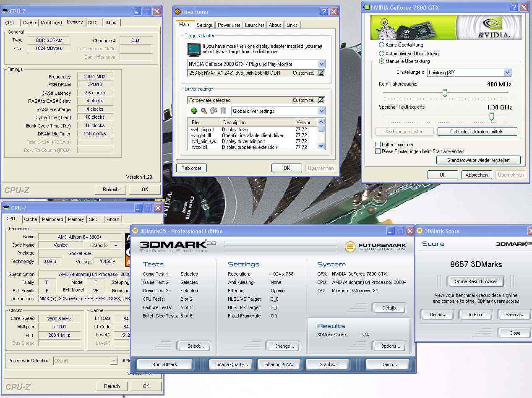Image resolution: width=532 pixels, height=398 pixels.
Task: Open the Global driver settings dropdown
Action: (x=321, y=111)
